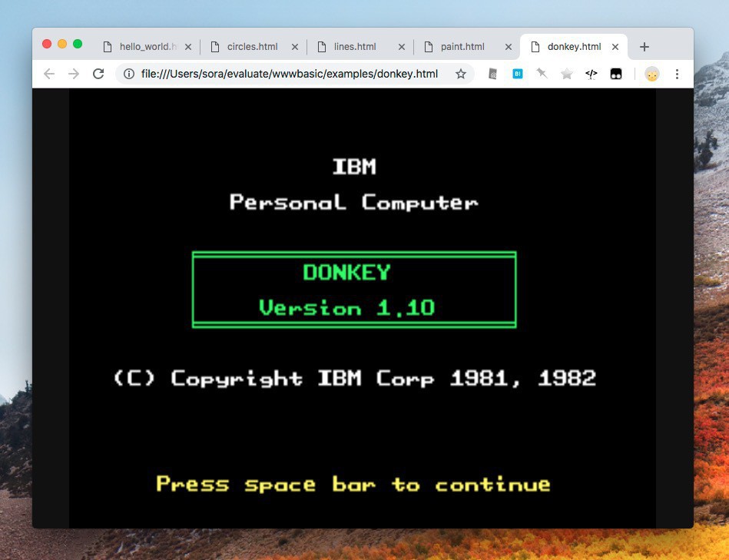Click the pin extension icon
The height and width of the screenshot is (560, 729).
coord(542,74)
